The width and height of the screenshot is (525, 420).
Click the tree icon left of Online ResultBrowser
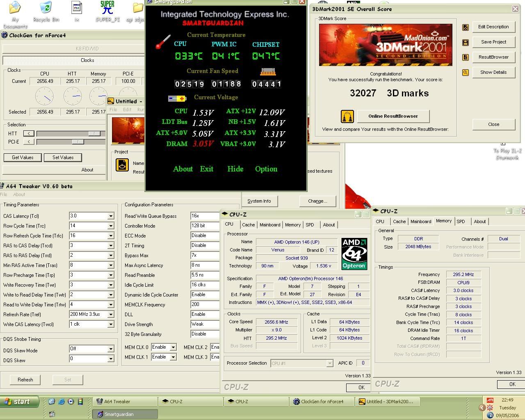tap(347, 116)
